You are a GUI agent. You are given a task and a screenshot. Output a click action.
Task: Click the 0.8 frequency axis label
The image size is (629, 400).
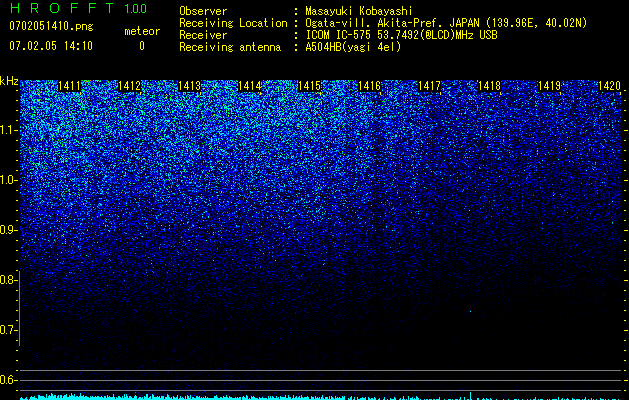pyautogui.click(x=9, y=280)
